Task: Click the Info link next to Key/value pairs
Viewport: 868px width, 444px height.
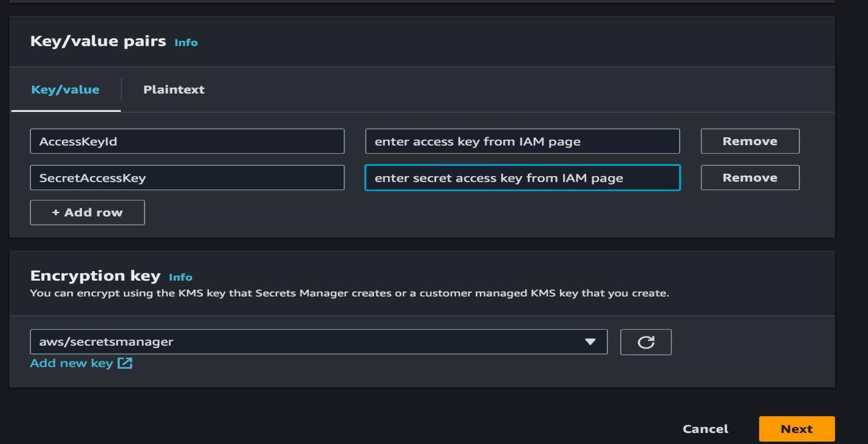Action: coord(186,43)
